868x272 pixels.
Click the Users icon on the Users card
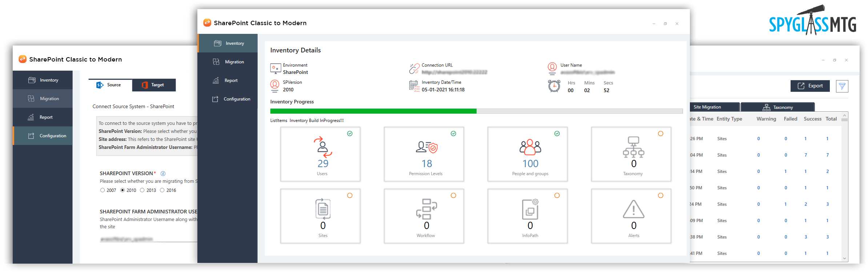tap(323, 147)
